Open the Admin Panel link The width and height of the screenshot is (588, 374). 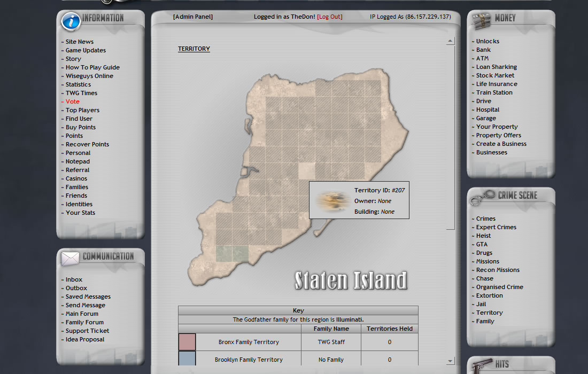pos(192,17)
